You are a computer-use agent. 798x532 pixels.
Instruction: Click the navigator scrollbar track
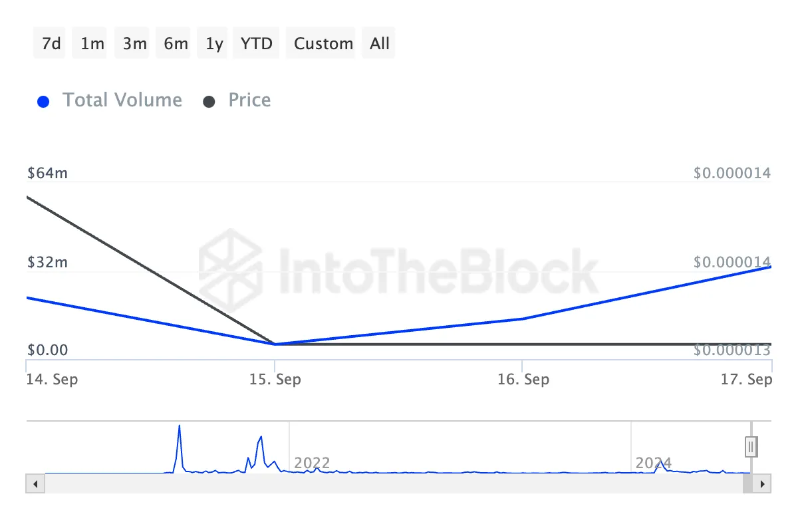pos(392,483)
